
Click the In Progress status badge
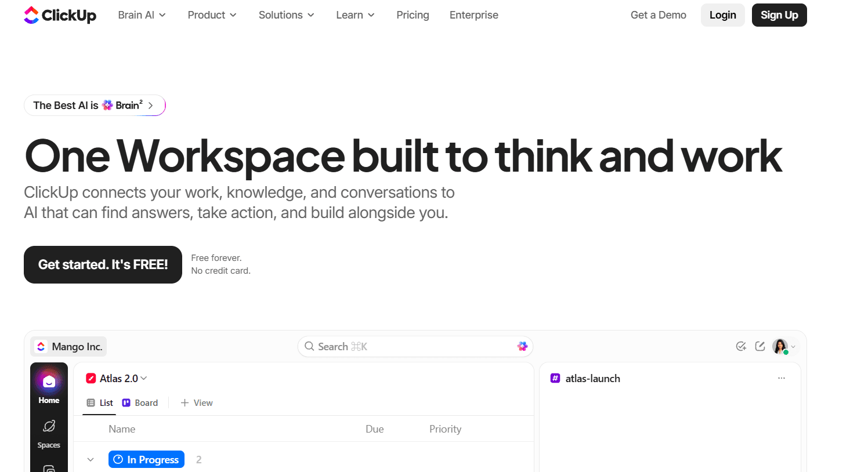click(x=146, y=459)
